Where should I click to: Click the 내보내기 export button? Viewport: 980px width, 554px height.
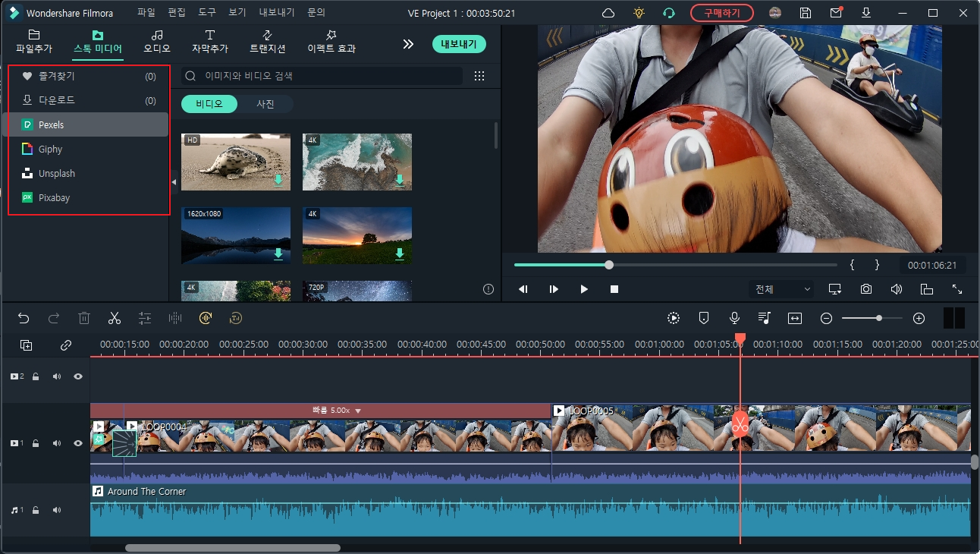(459, 44)
